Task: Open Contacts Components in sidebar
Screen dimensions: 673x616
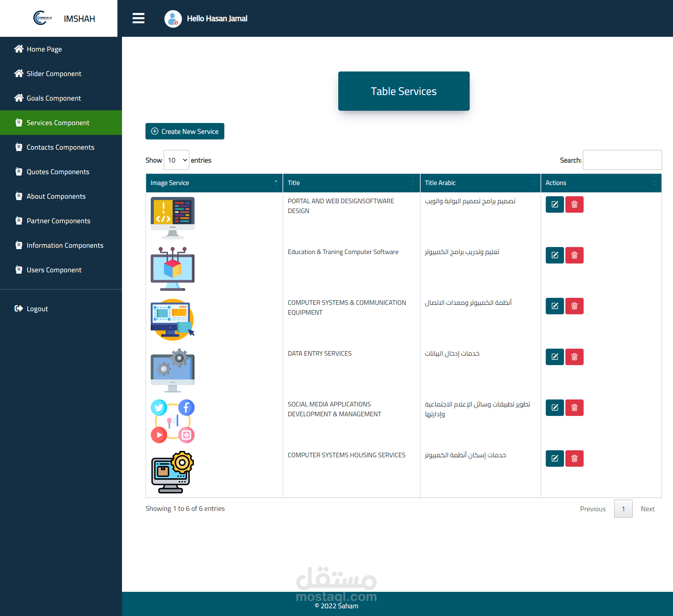Action: point(60,147)
